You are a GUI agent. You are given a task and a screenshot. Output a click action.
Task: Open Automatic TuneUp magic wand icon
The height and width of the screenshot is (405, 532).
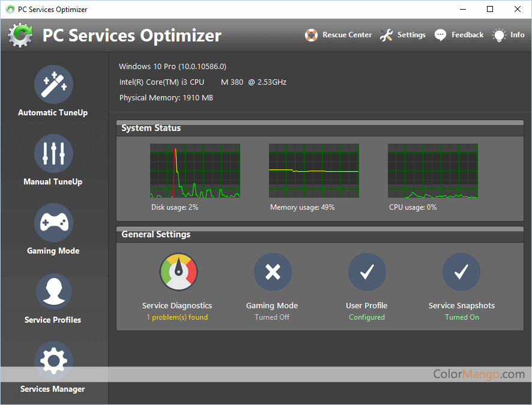(x=53, y=85)
